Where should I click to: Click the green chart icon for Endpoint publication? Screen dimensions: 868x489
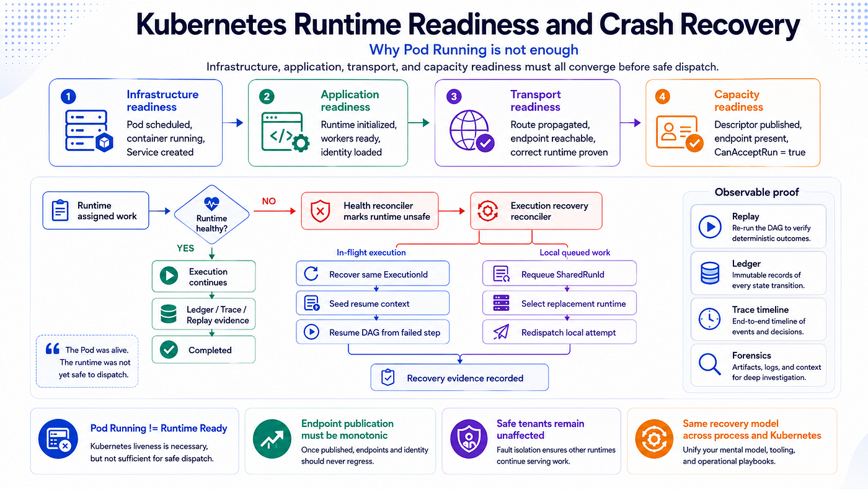272,439
